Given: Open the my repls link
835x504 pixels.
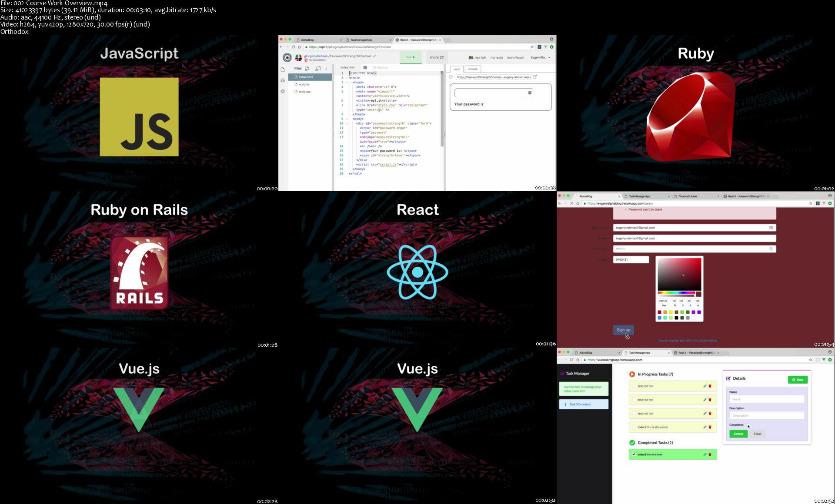Looking at the screenshot, I should [497, 57].
